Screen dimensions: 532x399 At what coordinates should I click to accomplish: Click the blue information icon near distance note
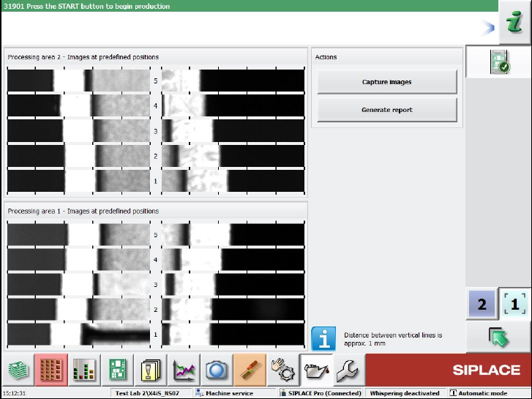click(x=323, y=338)
